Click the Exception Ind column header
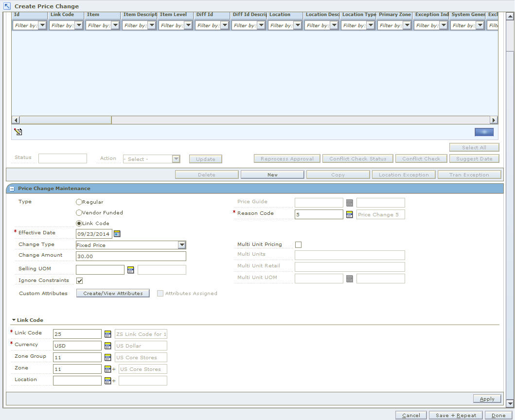 point(431,15)
